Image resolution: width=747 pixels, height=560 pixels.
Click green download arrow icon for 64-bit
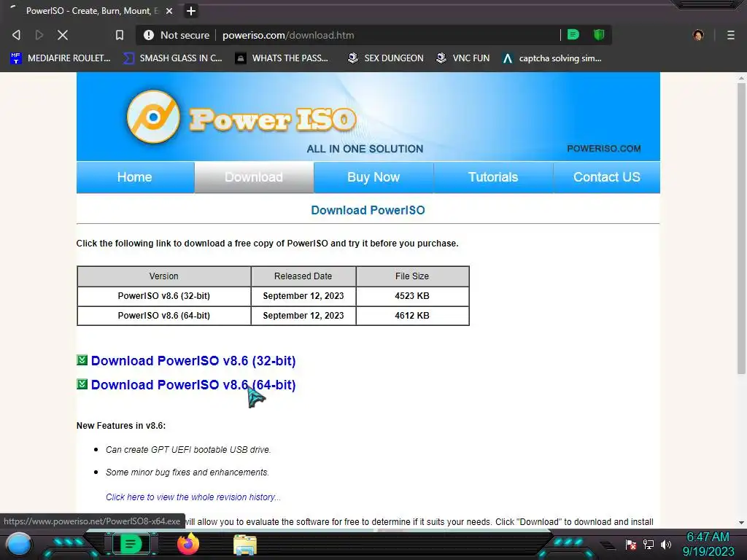point(82,384)
